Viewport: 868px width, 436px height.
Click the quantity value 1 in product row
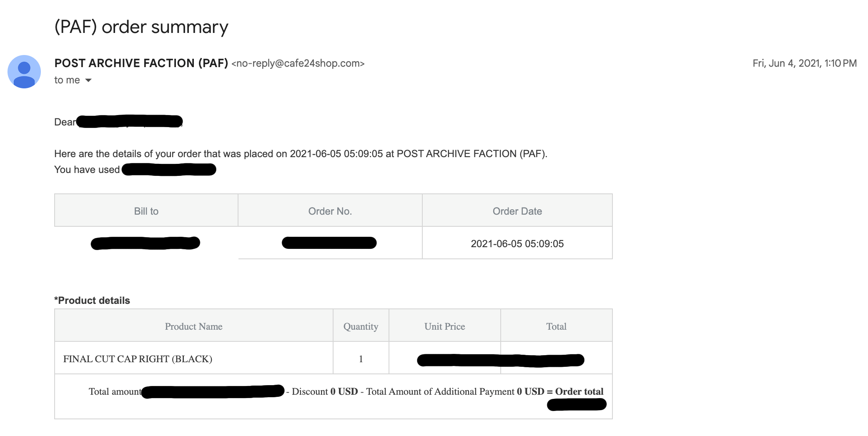[361, 359]
